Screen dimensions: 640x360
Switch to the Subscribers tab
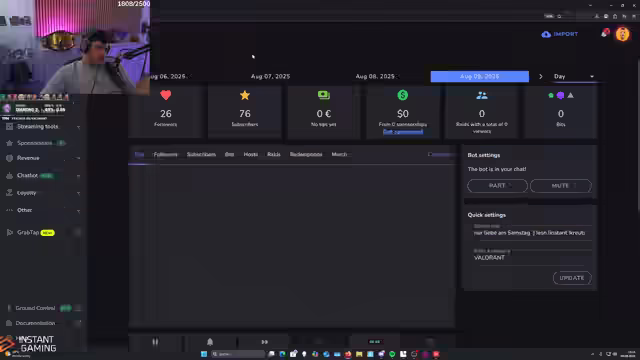pyautogui.click(x=201, y=154)
